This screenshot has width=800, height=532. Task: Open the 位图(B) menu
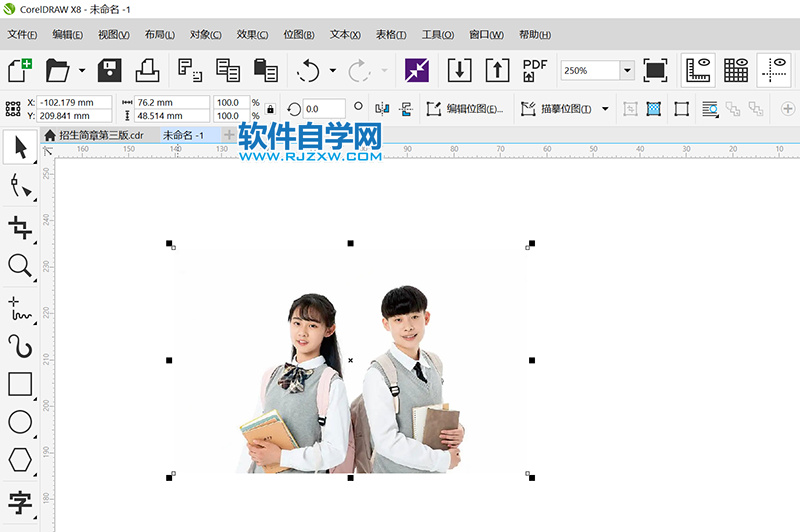pyautogui.click(x=298, y=35)
